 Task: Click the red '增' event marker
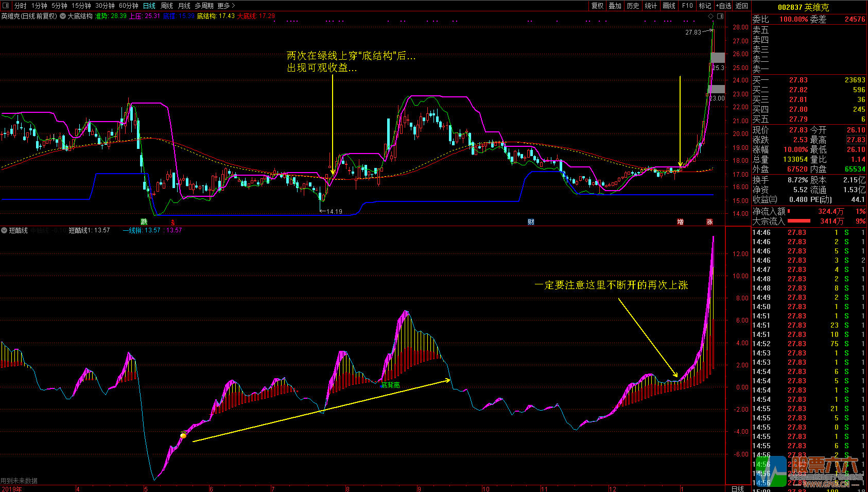(680, 222)
